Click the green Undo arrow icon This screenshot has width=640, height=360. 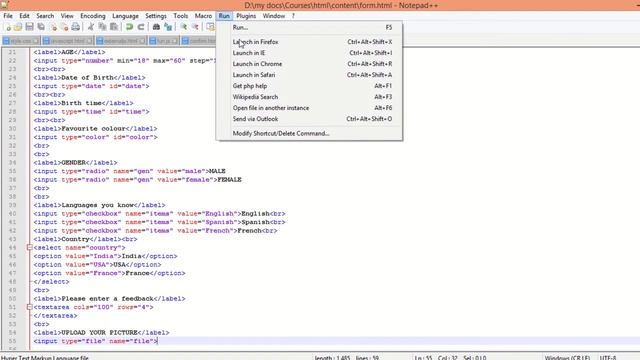pyautogui.click(x=129, y=27)
